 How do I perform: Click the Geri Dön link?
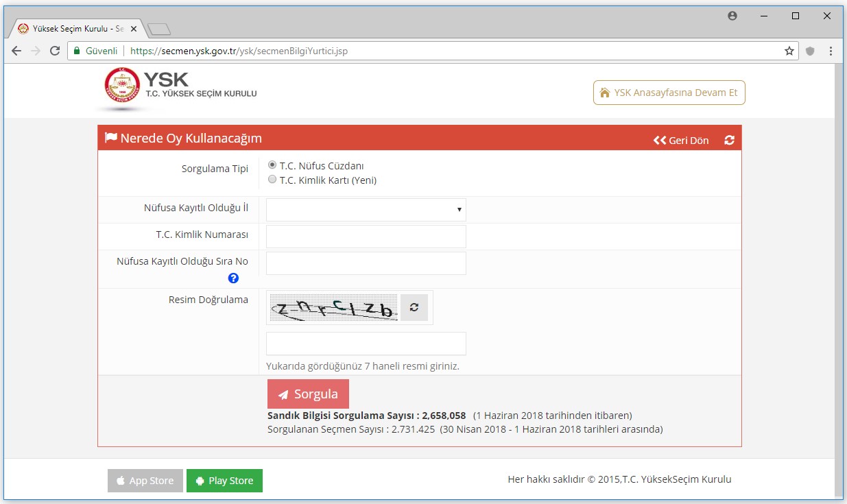(681, 140)
